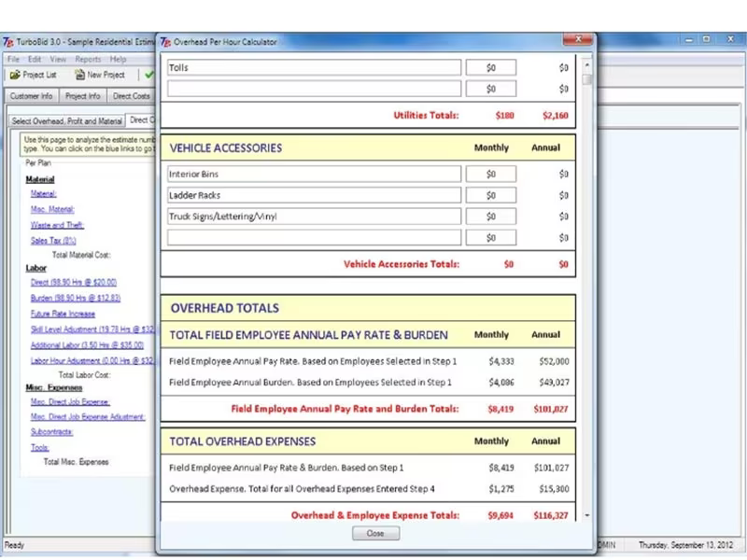The image size is (747, 560).
Task: Click the TurboBid app icon in main title bar
Action: [8, 42]
